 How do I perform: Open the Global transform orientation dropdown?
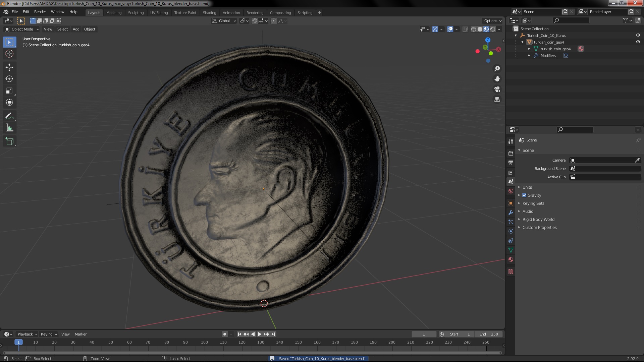coord(224,21)
